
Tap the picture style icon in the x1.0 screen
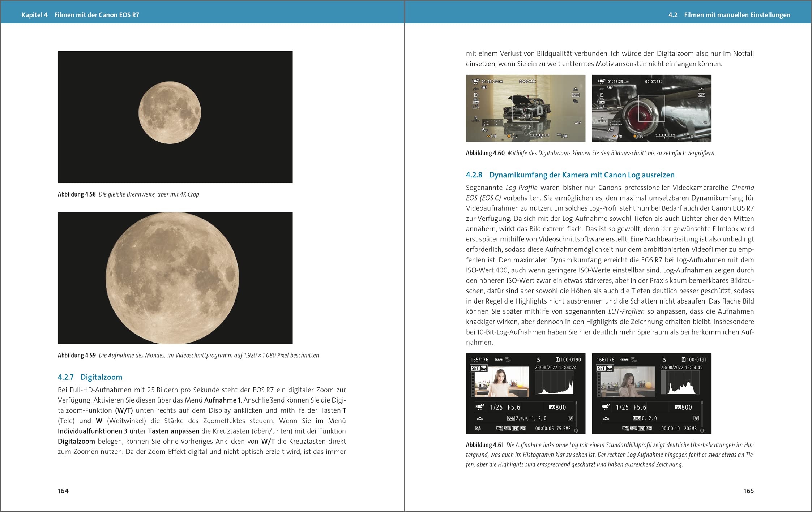pyautogui.click(x=576, y=95)
